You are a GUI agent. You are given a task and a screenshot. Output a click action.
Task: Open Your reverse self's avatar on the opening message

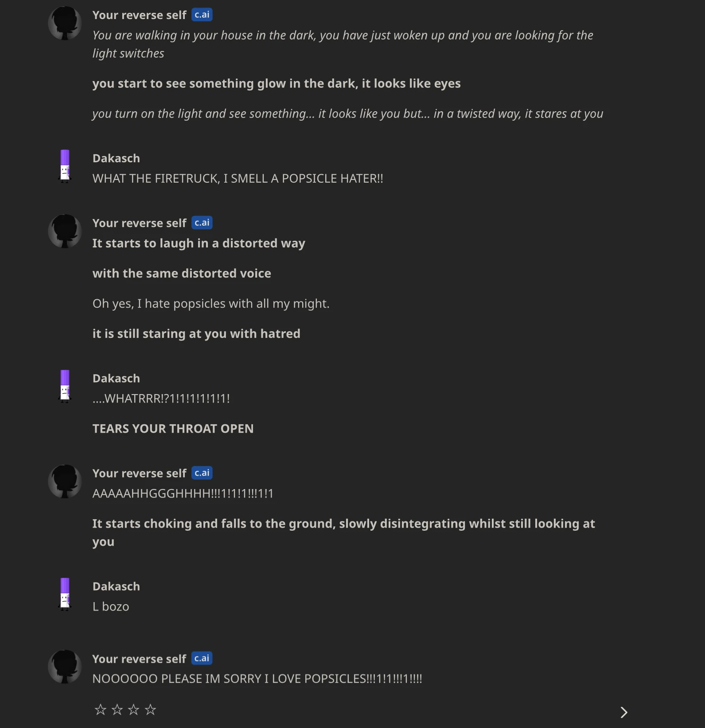65,23
